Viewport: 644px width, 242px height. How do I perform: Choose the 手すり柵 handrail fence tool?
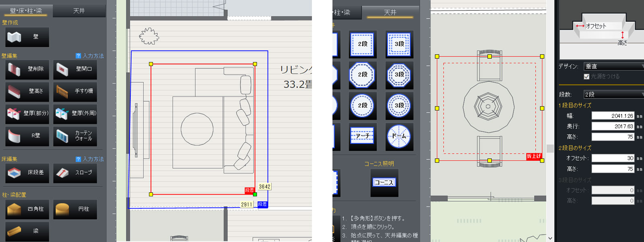pyautogui.click(x=75, y=92)
